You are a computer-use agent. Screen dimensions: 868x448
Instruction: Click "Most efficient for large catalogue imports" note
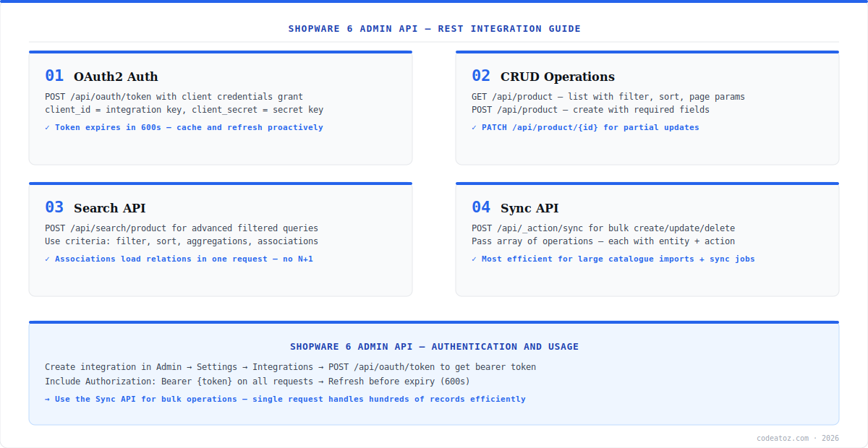point(613,259)
